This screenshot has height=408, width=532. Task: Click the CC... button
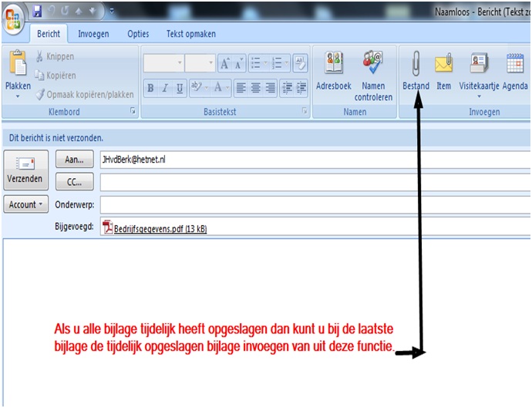point(74,182)
